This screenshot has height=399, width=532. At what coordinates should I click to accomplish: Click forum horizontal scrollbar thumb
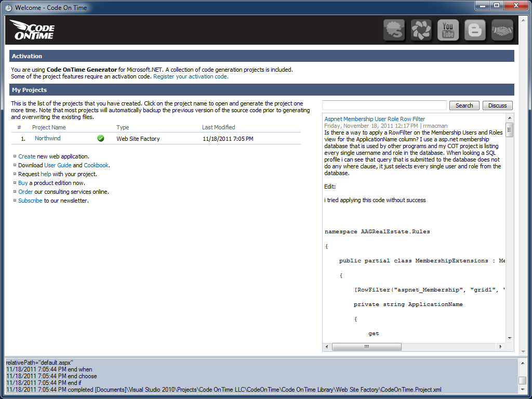[366, 347]
